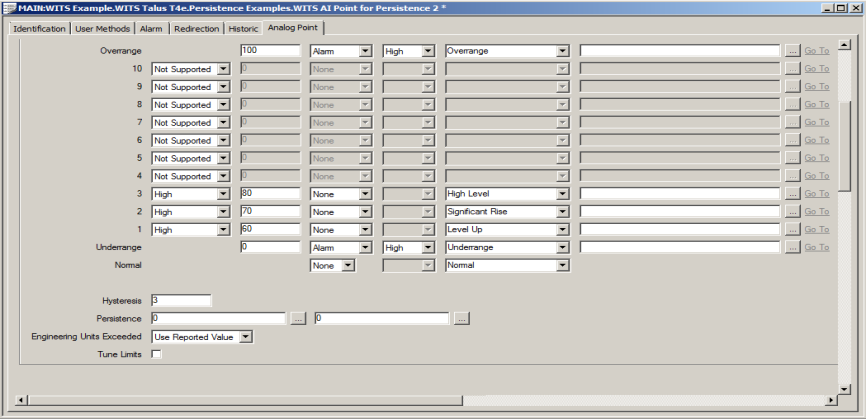The image size is (866, 419).
Task: Click the Hysteresis input field
Action: tap(181, 300)
